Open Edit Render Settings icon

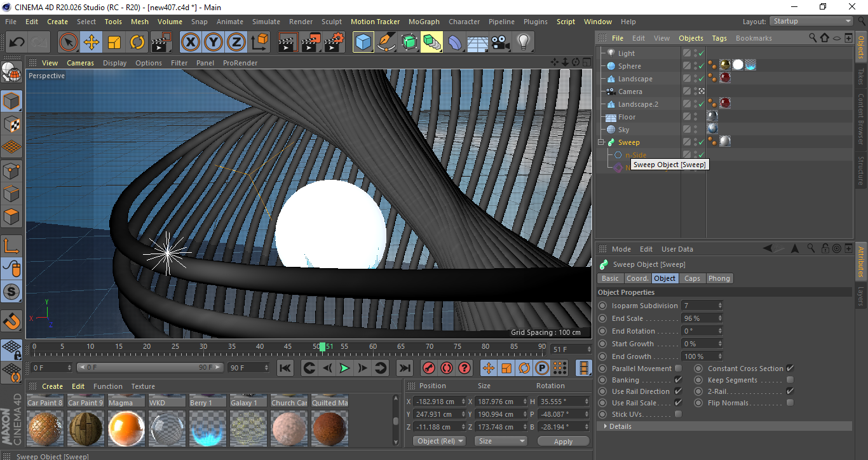click(x=334, y=43)
